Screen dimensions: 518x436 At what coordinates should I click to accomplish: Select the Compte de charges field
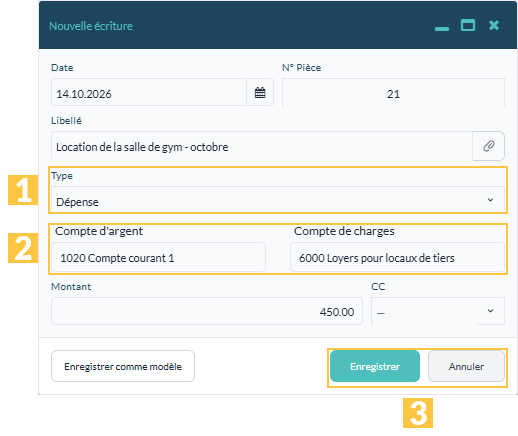397,257
